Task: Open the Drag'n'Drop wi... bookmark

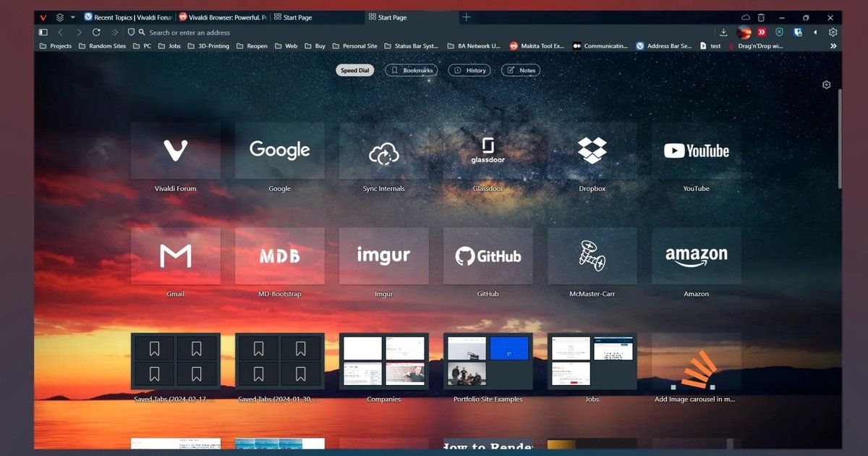Action: click(756, 46)
